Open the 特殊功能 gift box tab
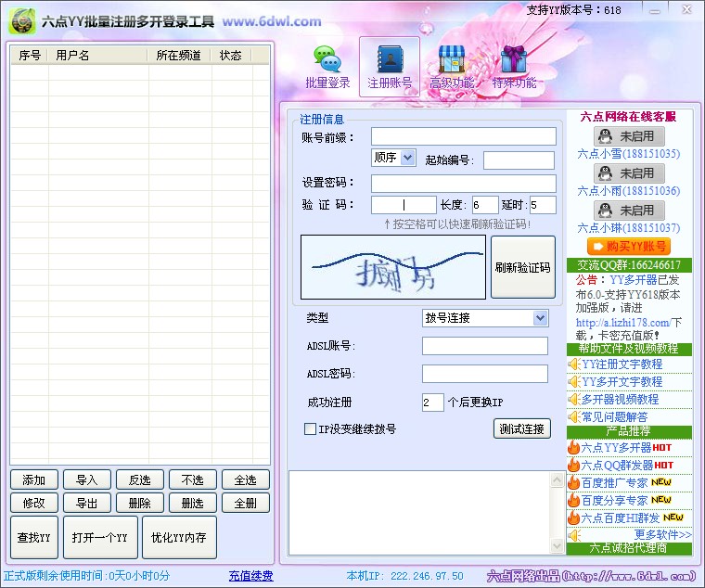The width and height of the screenshot is (705, 588). (514, 68)
